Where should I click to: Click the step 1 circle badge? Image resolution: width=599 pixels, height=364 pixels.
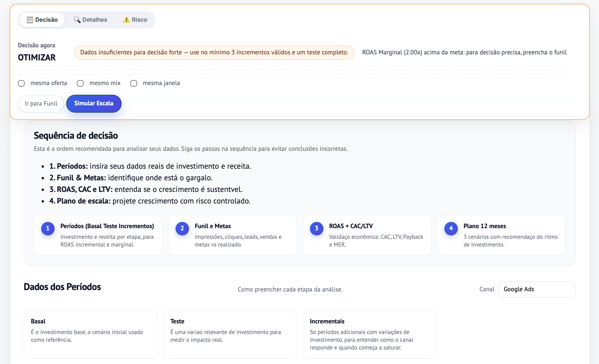(48, 228)
